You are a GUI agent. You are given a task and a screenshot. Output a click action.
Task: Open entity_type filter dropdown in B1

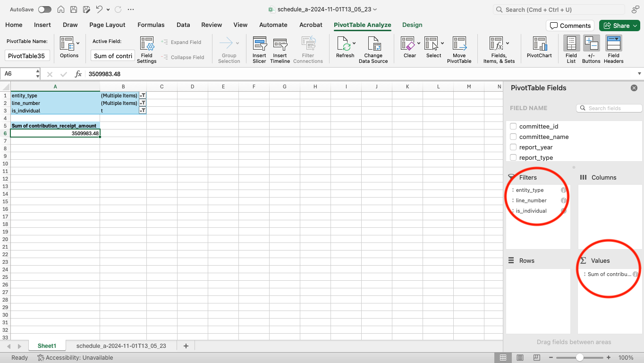click(x=143, y=95)
